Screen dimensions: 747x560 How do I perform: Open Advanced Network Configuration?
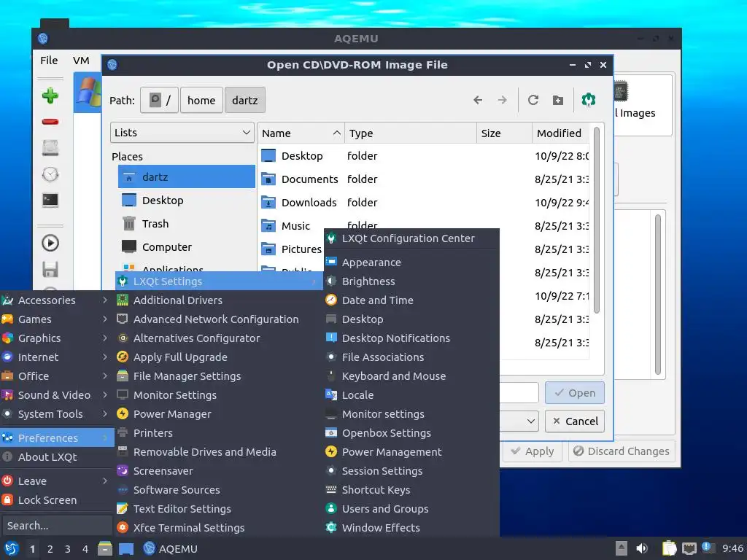(x=219, y=319)
